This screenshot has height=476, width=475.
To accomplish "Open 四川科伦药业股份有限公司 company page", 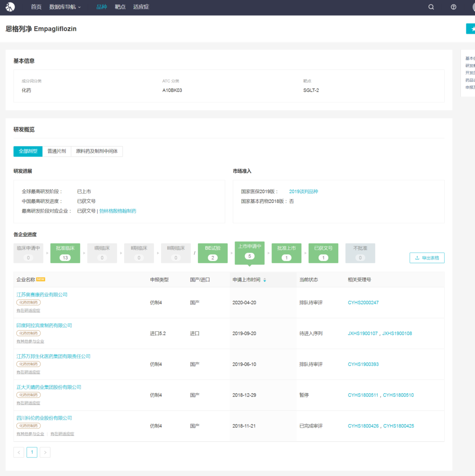I will (44, 418).
